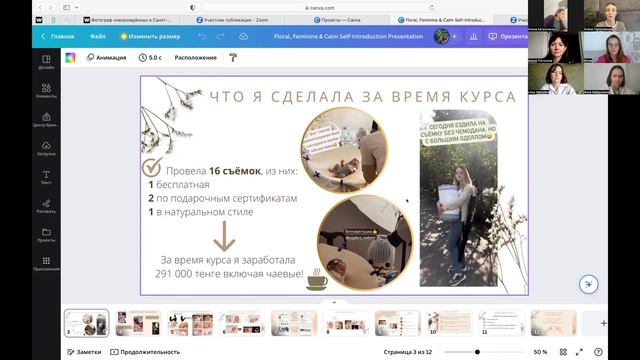Open the Расположение position menu

tap(196, 58)
